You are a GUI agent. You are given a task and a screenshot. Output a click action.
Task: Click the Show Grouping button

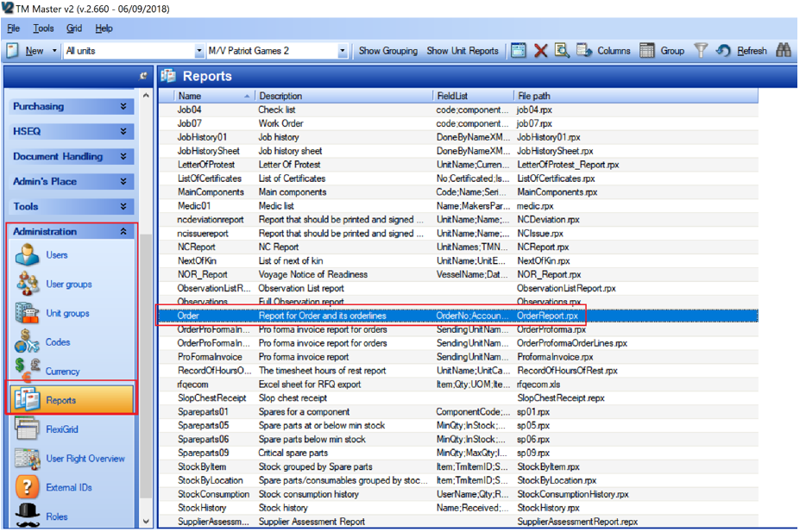[x=387, y=51]
